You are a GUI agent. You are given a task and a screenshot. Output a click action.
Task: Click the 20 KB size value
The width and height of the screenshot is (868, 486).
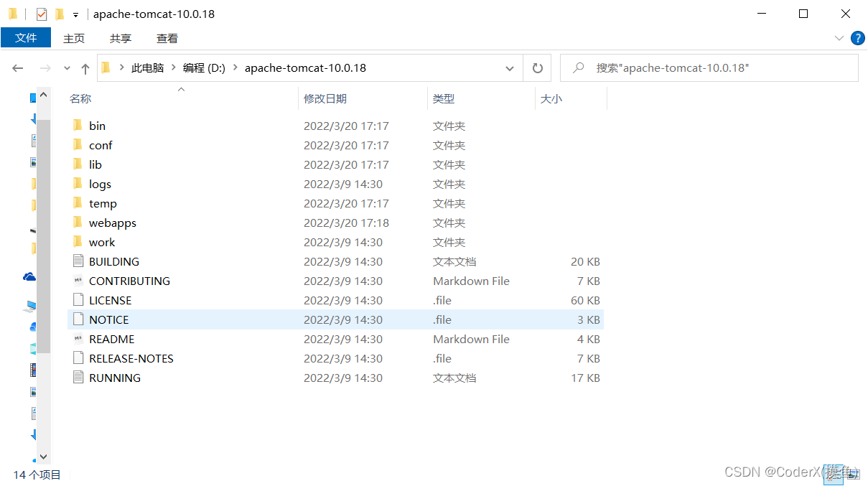point(585,261)
